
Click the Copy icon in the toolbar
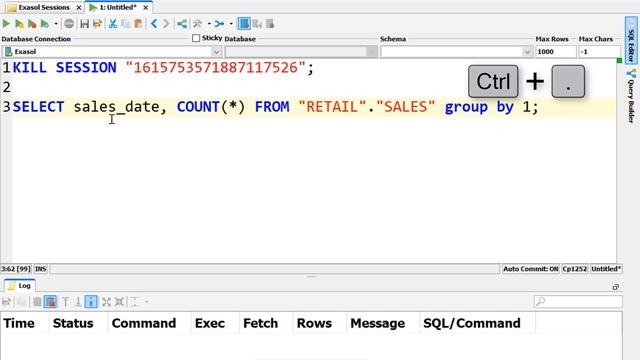pos(126,24)
